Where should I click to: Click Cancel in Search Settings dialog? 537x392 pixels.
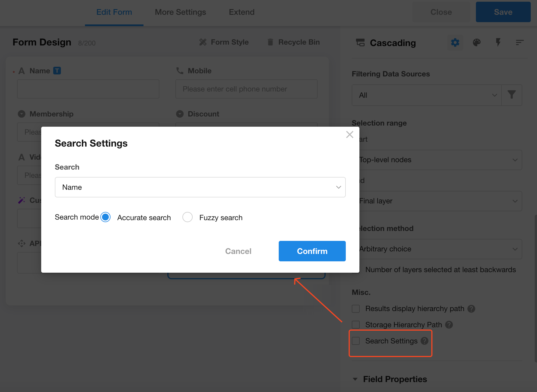pyautogui.click(x=238, y=251)
